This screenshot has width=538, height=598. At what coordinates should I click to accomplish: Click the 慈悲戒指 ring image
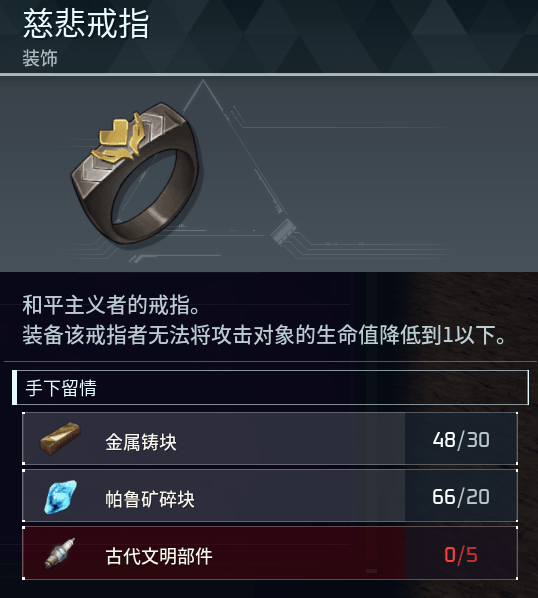point(136,173)
